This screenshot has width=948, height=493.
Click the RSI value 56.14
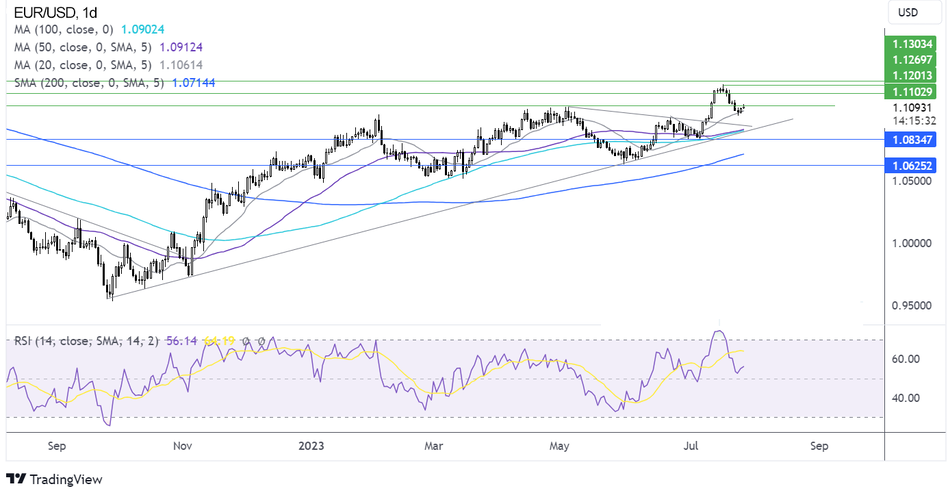tap(182, 341)
